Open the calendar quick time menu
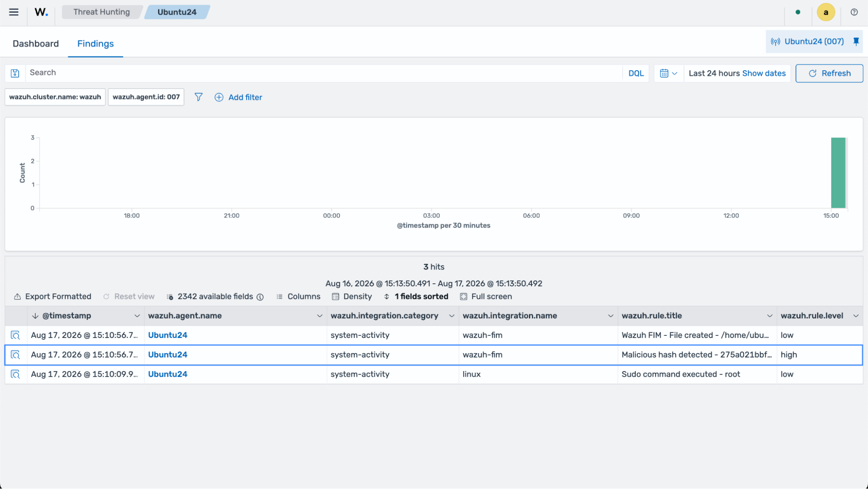This screenshot has width=868, height=489. coord(668,73)
